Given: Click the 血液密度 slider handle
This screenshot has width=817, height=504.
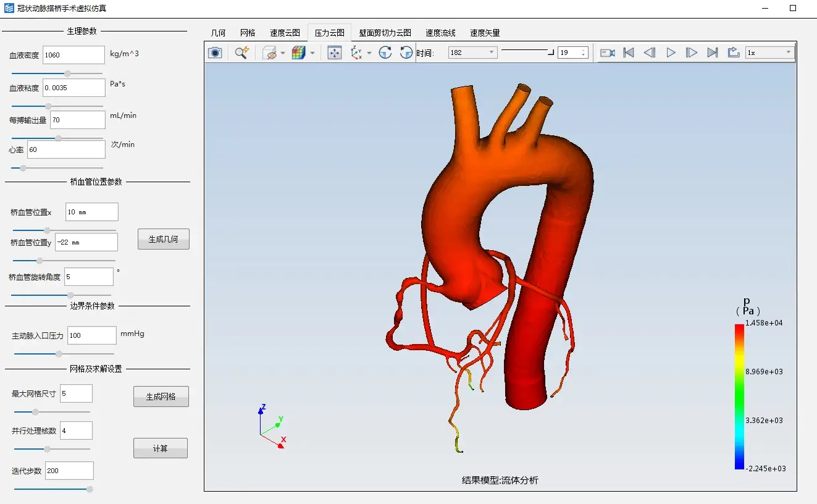Looking at the screenshot, I should point(68,73).
